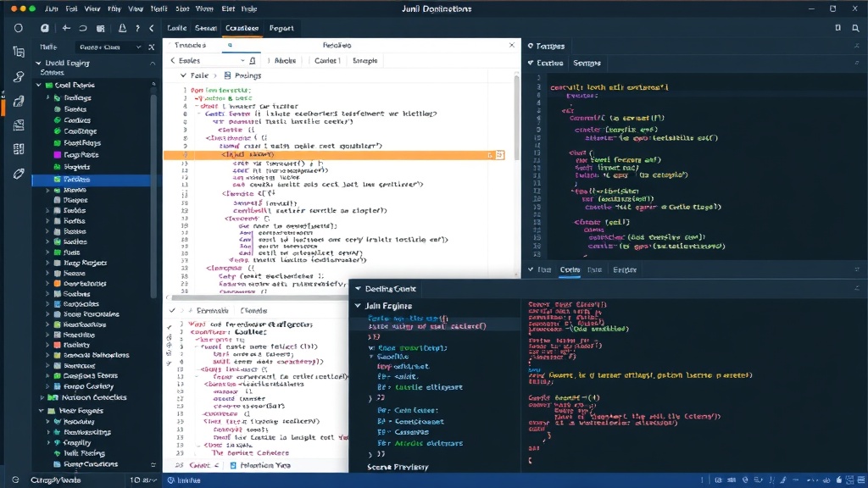
Task: Click the blue circle icon in status bar
Action: tap(171, 480)
